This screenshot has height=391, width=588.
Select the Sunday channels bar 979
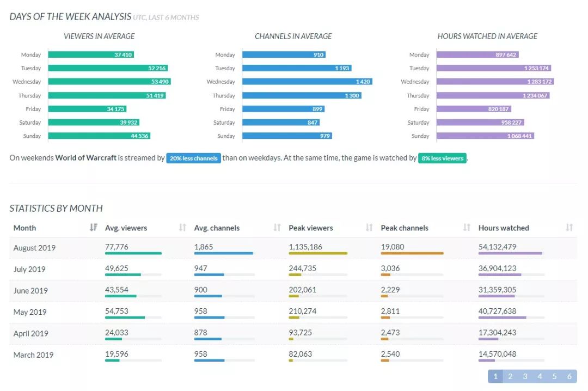pyautogui.click(x=287, y=136)
